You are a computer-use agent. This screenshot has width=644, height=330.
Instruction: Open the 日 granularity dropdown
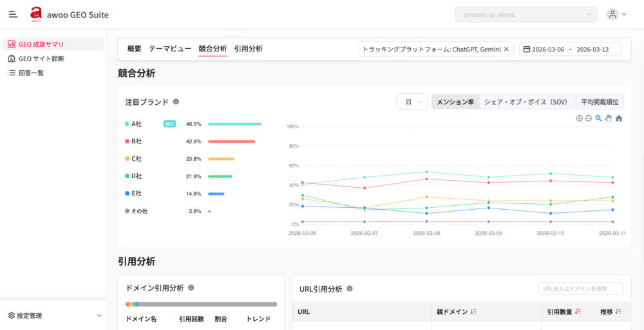[x=412, y=102]
